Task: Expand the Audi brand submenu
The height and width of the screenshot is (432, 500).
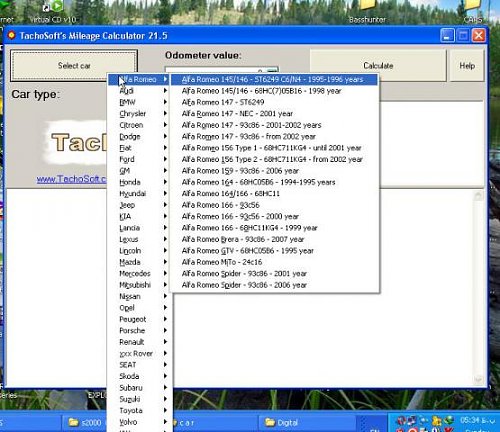Action: (140, 91)
